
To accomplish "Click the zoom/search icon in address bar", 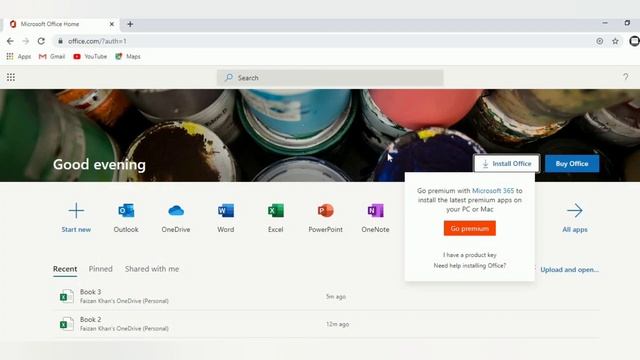I will pyautogui.click(x=600, y=41).
